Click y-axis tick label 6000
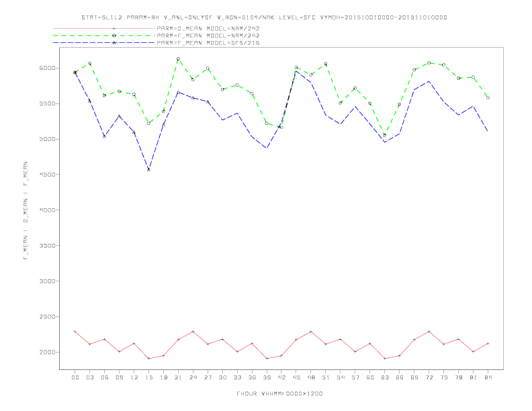 pos(47,68)
